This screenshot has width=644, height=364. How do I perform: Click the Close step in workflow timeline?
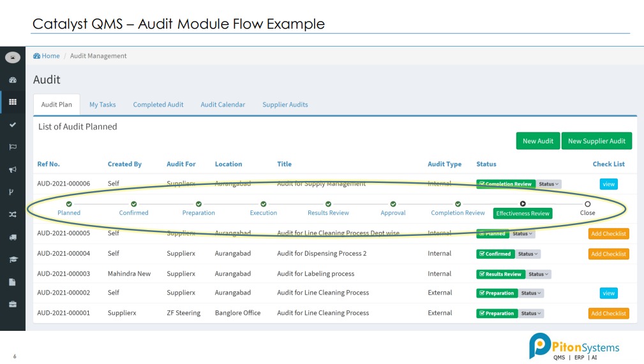tap(587, 212)
